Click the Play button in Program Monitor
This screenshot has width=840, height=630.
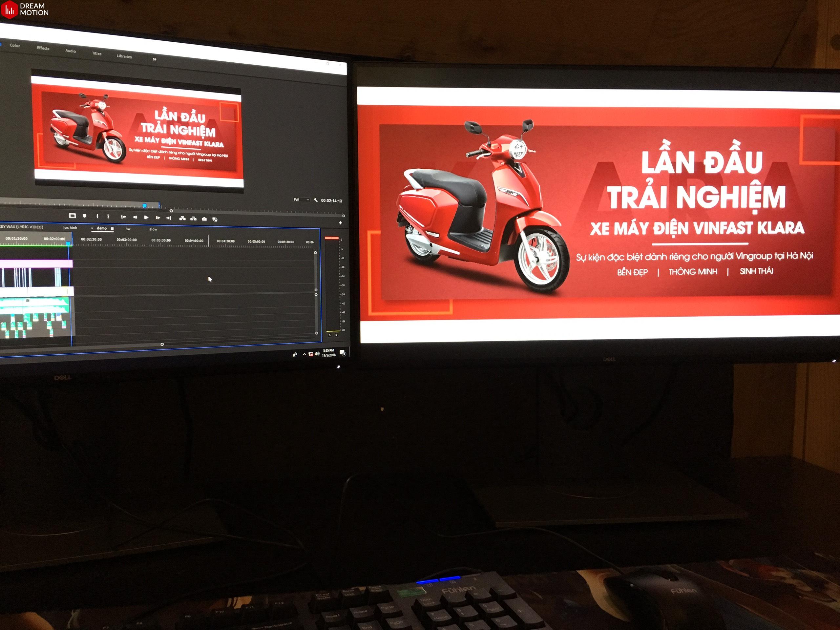coord(146,217)
